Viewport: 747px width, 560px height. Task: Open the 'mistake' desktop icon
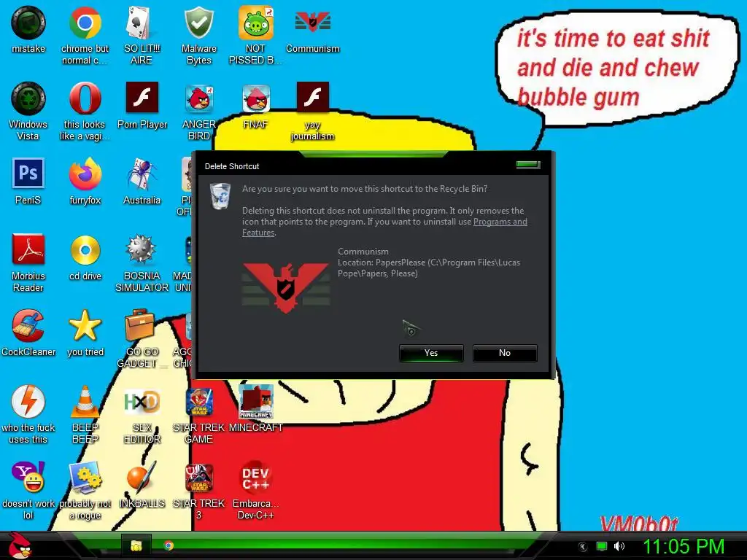(28, 23)
